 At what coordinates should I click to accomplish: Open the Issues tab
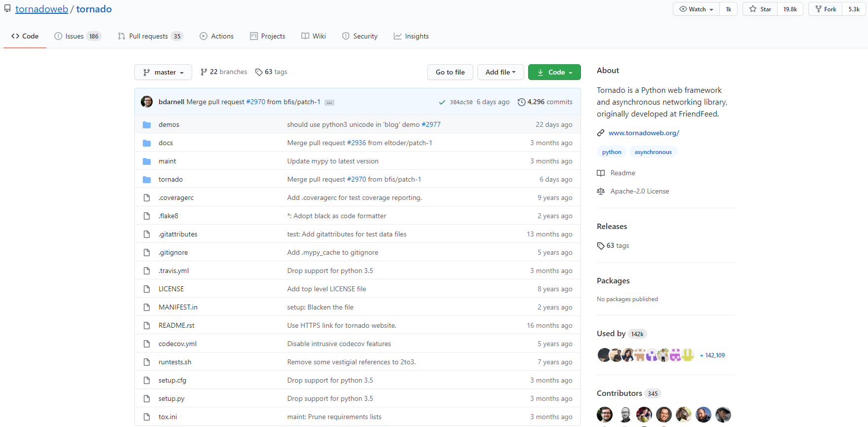(x=78, y=36)
